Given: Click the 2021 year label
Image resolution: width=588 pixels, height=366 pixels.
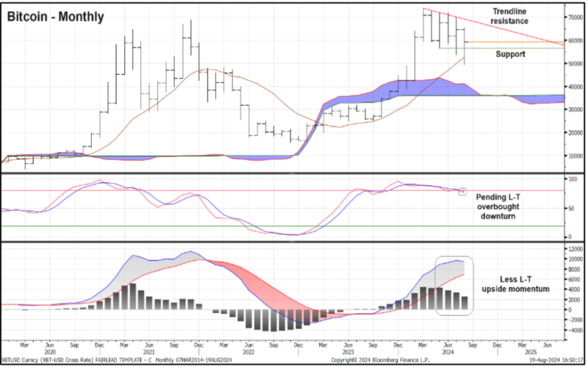Looking at the screenshot, I should [149, 352].
